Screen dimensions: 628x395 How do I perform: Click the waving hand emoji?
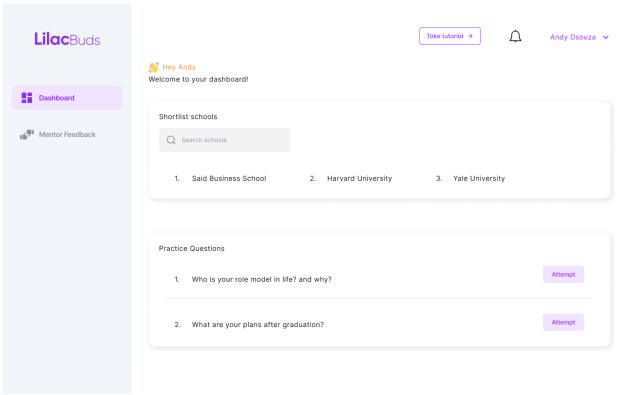coord(154,67)
